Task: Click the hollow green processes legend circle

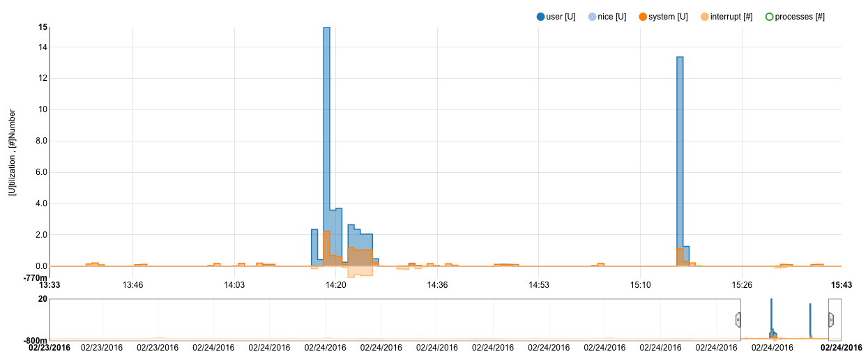Action: point(769,17)
